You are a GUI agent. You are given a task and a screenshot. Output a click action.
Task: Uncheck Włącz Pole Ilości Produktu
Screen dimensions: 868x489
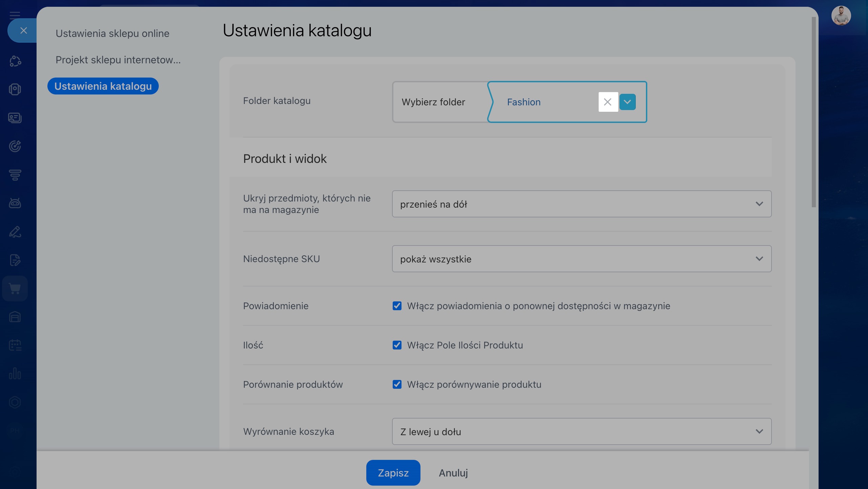coord(397,345)
